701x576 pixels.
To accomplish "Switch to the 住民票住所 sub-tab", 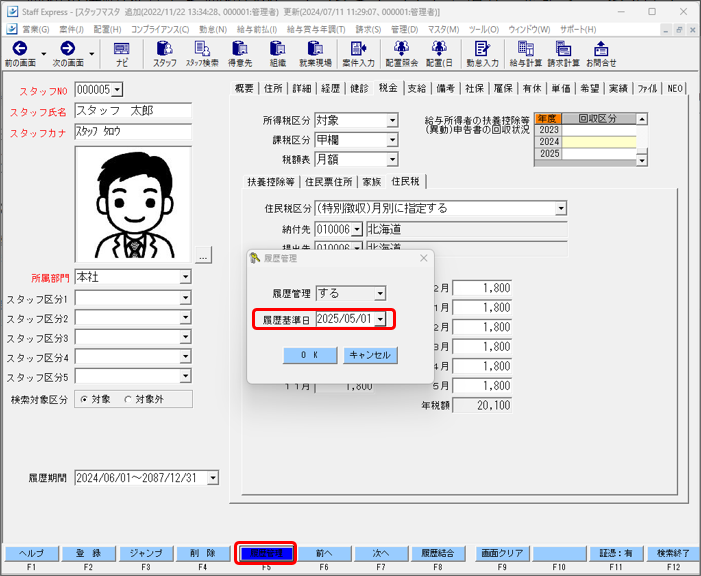I will [329, 182].
